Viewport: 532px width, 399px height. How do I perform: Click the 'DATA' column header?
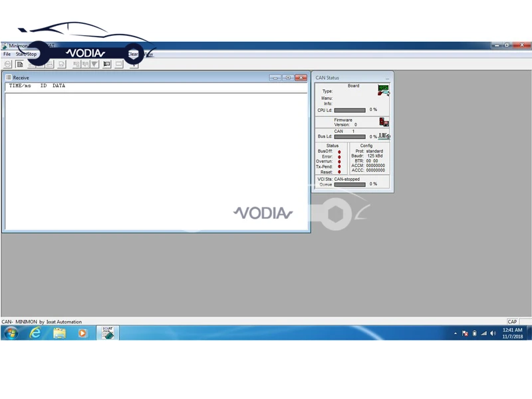pos(59,86)
